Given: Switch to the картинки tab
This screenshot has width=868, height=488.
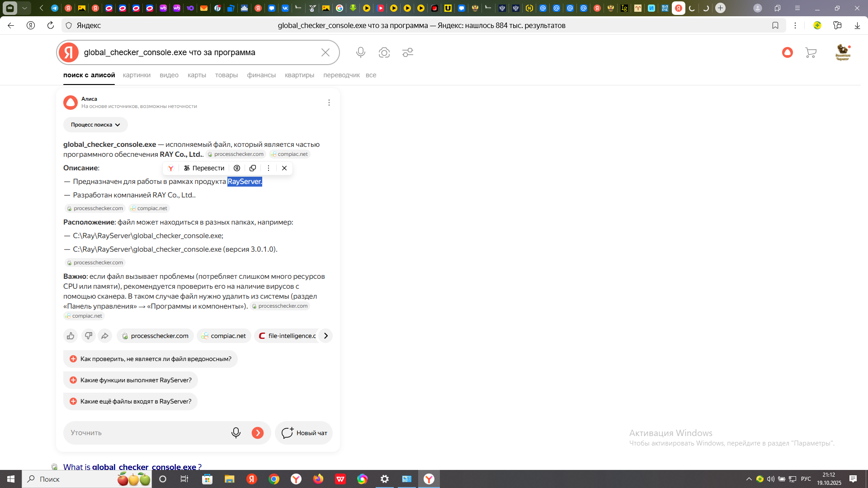Looking at the screenshot, I should [137, 75].
